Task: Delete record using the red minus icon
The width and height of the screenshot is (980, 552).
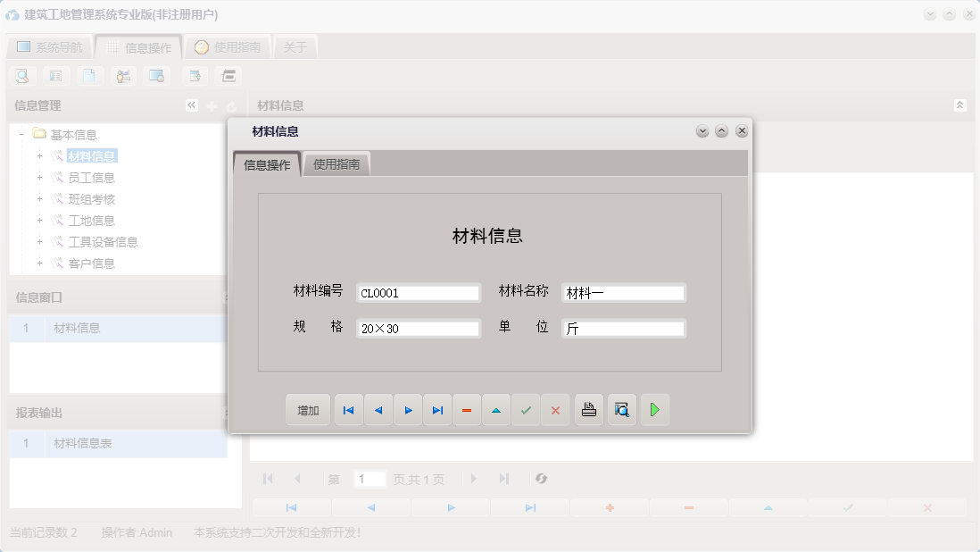Action: [467, 410]
